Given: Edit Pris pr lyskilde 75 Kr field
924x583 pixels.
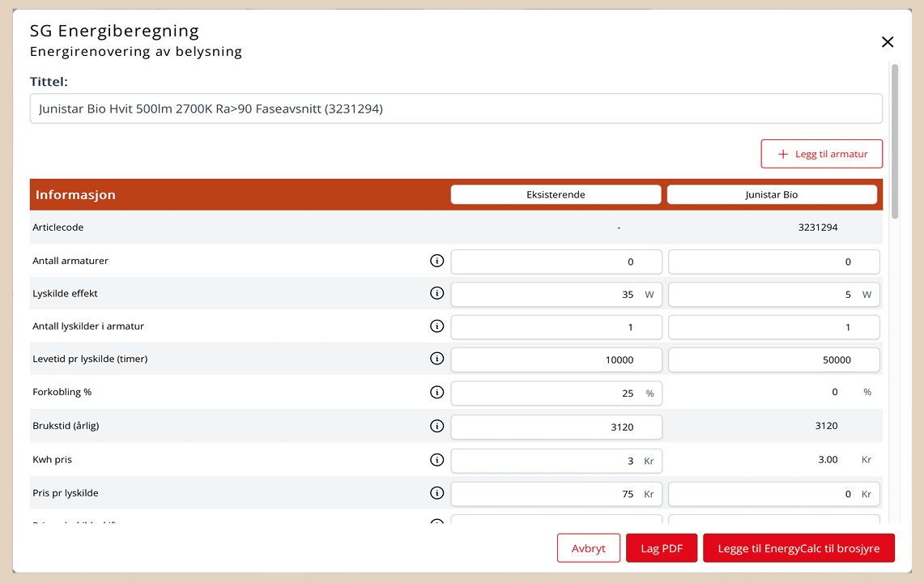Looking at the screenshot, I should click(556, 494).
